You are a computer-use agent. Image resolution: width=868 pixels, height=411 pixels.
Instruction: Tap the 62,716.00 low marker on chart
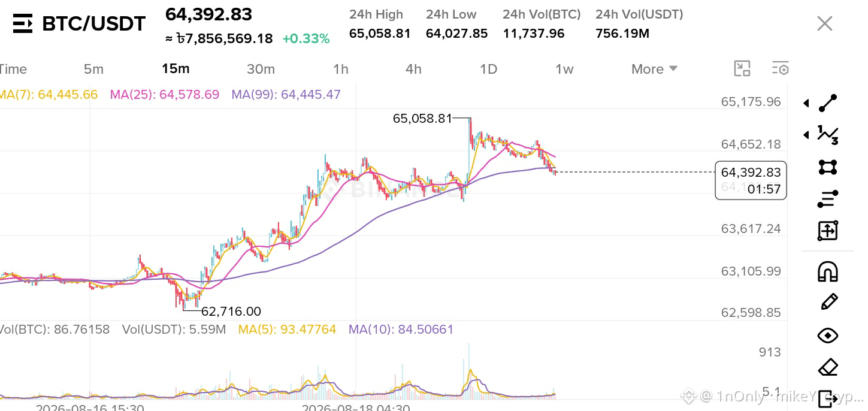coord(231,312)
